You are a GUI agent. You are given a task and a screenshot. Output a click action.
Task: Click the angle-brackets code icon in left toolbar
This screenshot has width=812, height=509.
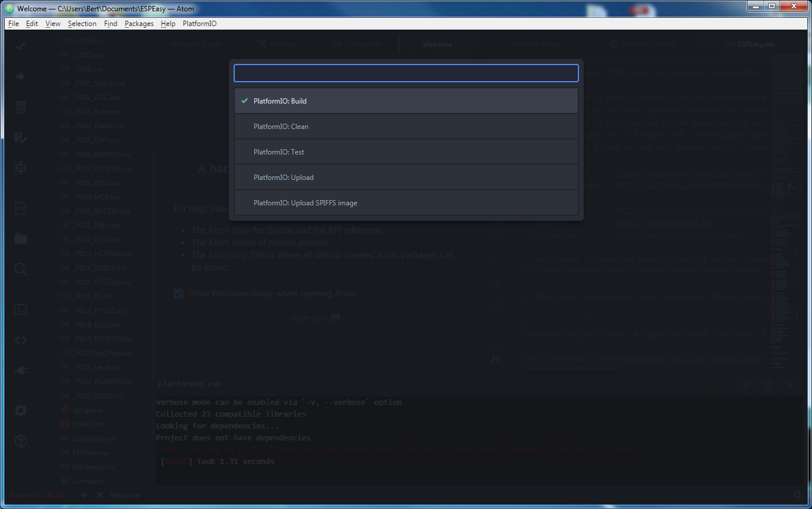click(x=21, y=340)
